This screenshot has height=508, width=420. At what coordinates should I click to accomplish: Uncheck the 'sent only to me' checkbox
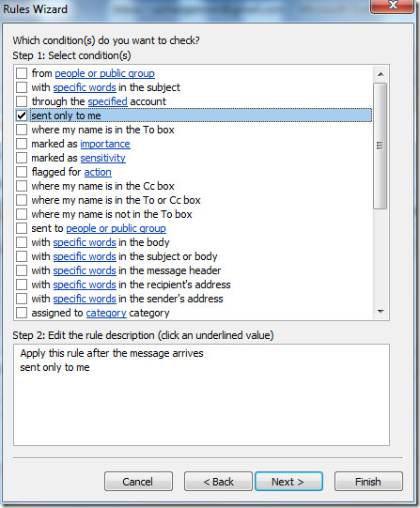click(x=22, y=115)
